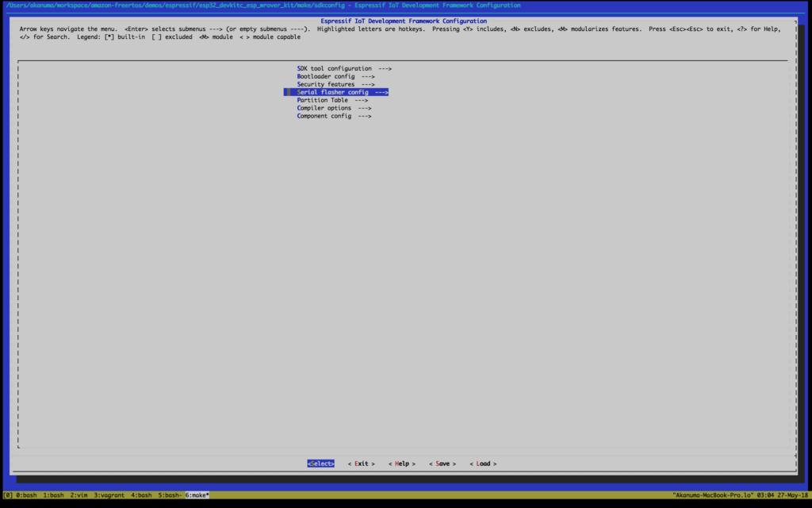
Task: Select highlighted Serial flasher config entry
Action: pyautogui.click(x=336, y=92)
